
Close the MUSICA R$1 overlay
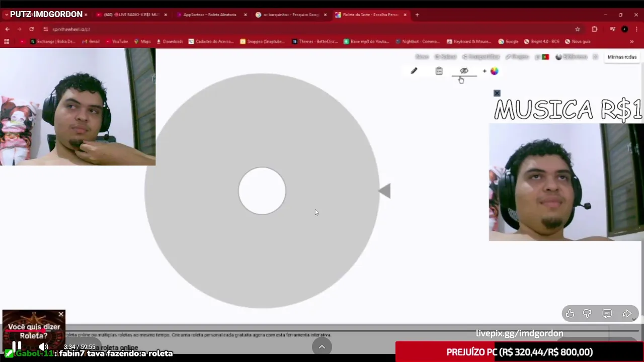coord(497,93)
